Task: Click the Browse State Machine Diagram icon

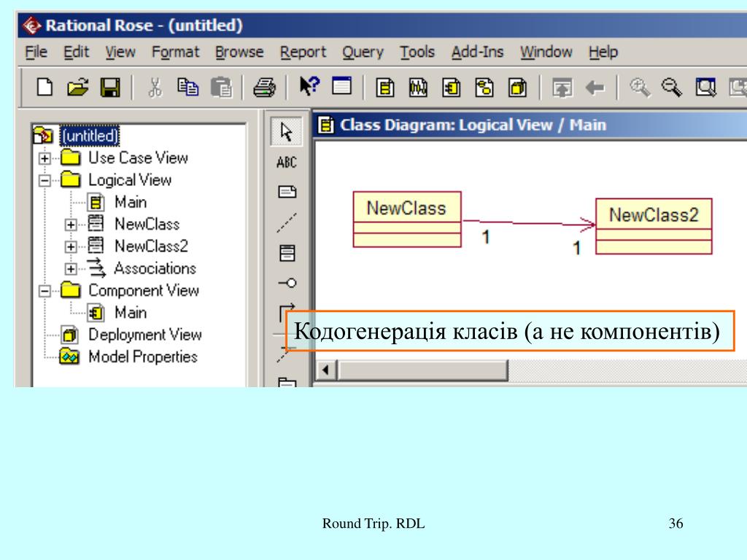Action: coord(484,88)
